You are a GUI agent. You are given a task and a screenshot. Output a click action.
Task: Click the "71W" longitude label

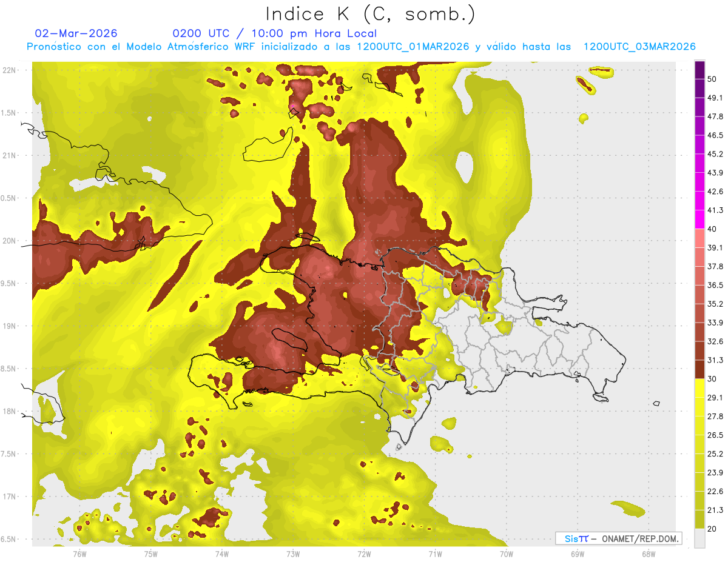[x=435, y=554]
